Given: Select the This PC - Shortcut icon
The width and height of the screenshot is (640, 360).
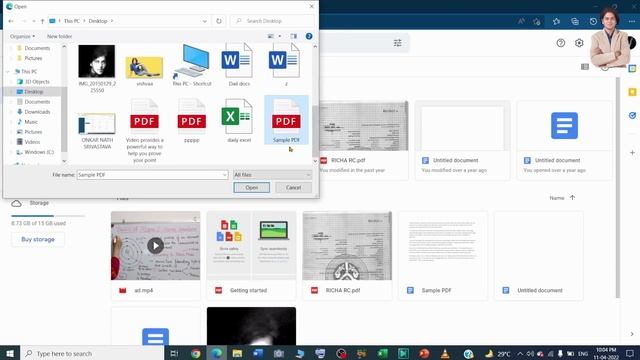Looking at the screenshot, I should point(192,65).
